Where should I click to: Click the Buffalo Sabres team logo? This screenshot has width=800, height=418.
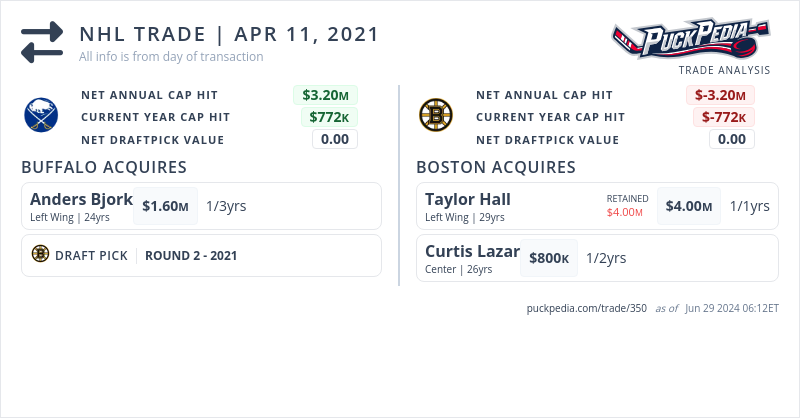click(x=42, y=116)
